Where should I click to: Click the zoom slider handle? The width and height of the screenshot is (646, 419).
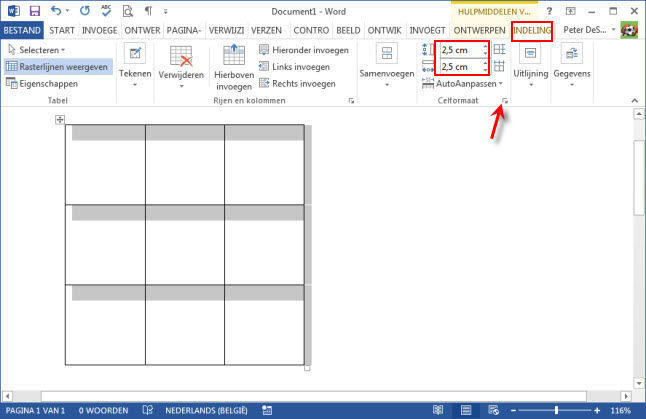[556, 410]
